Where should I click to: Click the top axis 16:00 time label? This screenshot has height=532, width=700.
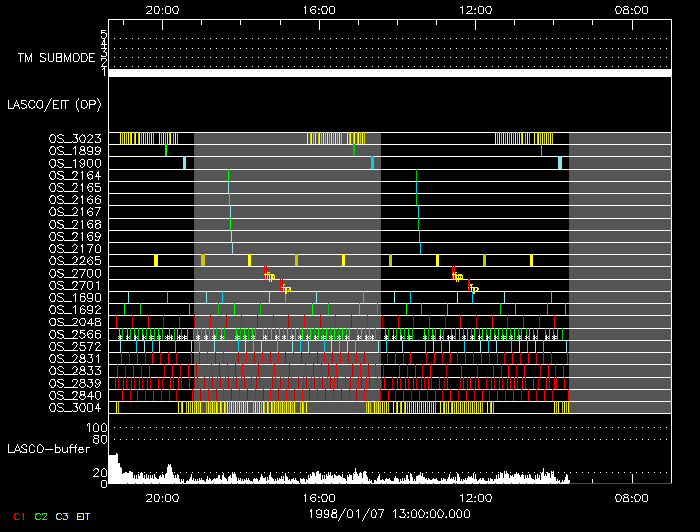click(319, 10)
